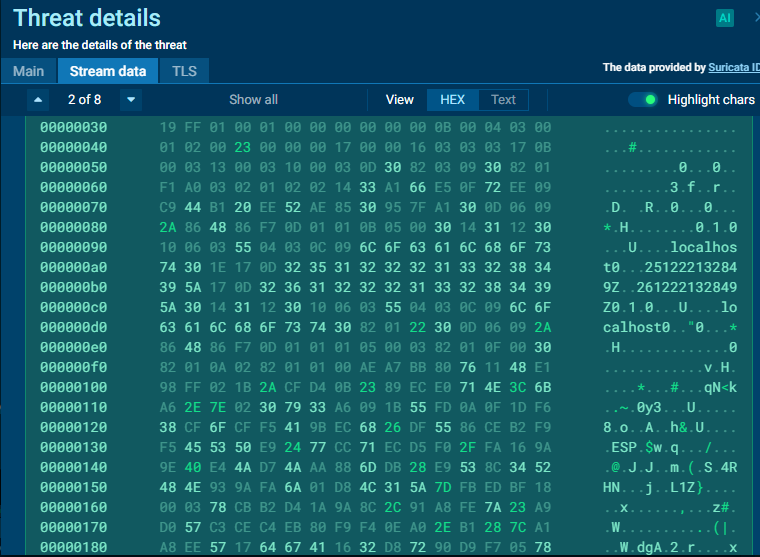Switch view to Text mode
760x557 pixels.
[503, 99]
